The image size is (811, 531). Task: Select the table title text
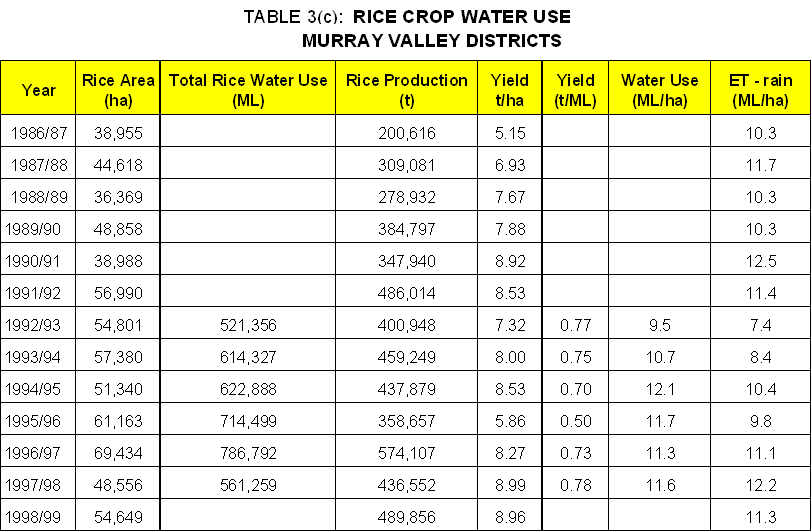click(x=406, y=17)
